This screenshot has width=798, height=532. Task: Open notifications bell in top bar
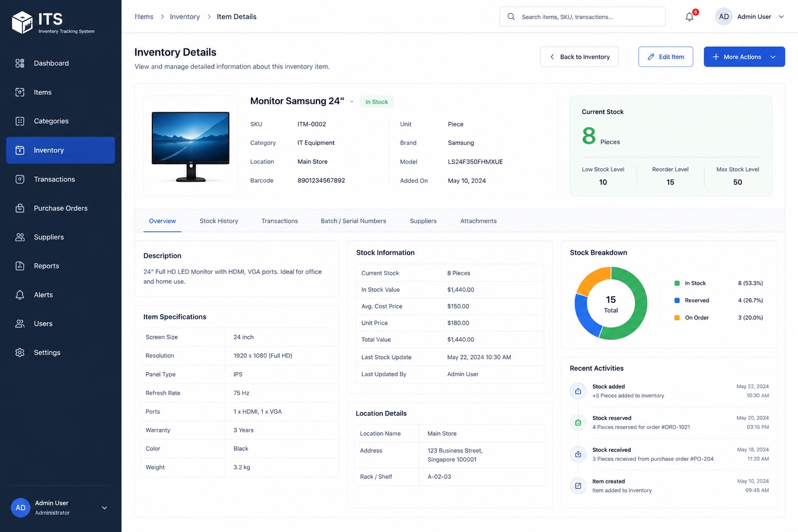click(689, 17)
